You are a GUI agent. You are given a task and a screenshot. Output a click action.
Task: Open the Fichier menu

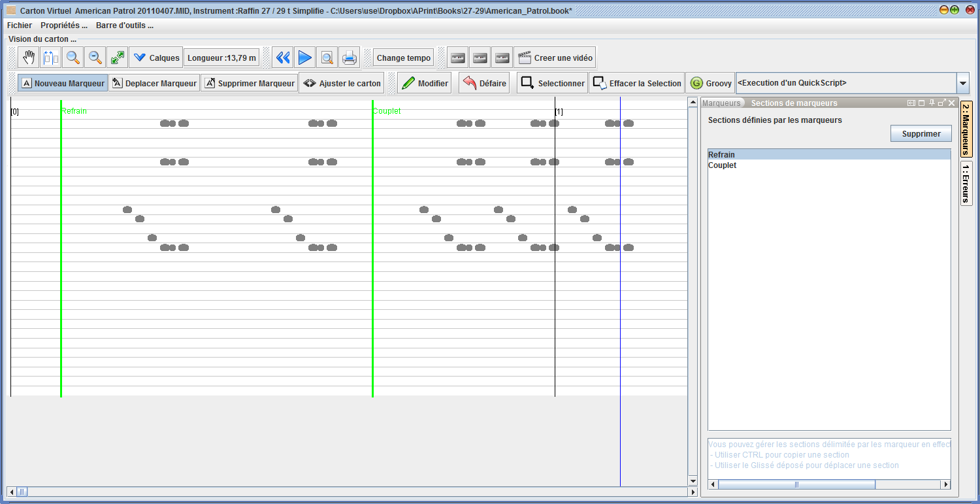click(x=19, y=25)
